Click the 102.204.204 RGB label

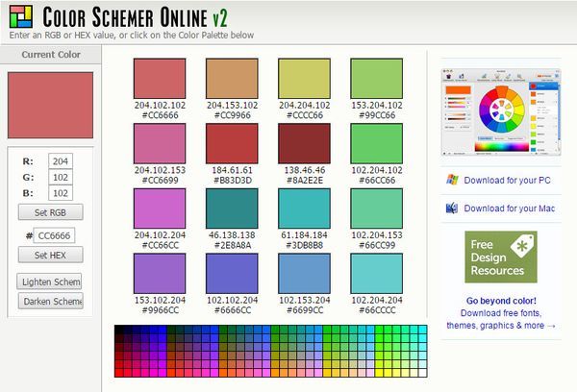click(x=377, y=300)
